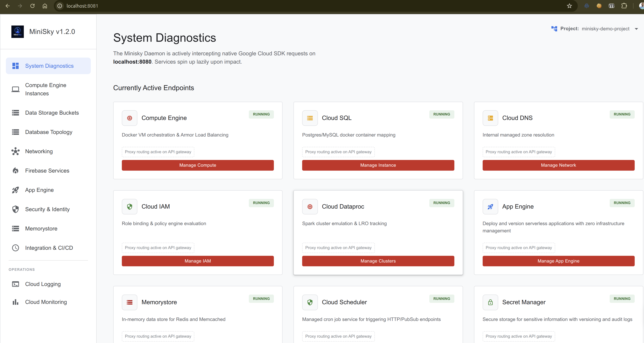Click the Currently Active Endpoints heading
This screenshot has width=644, height=343.
pos(154,88)
